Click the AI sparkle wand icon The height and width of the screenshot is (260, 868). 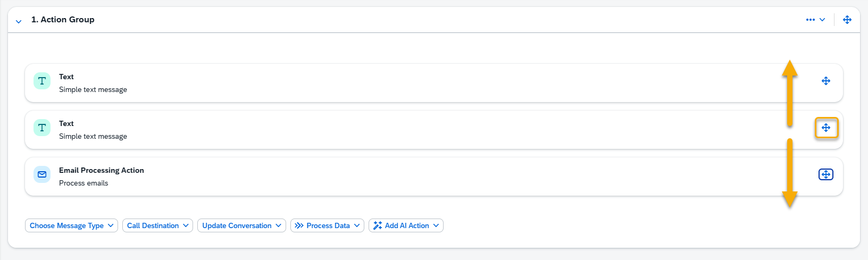tap(378, 225)
